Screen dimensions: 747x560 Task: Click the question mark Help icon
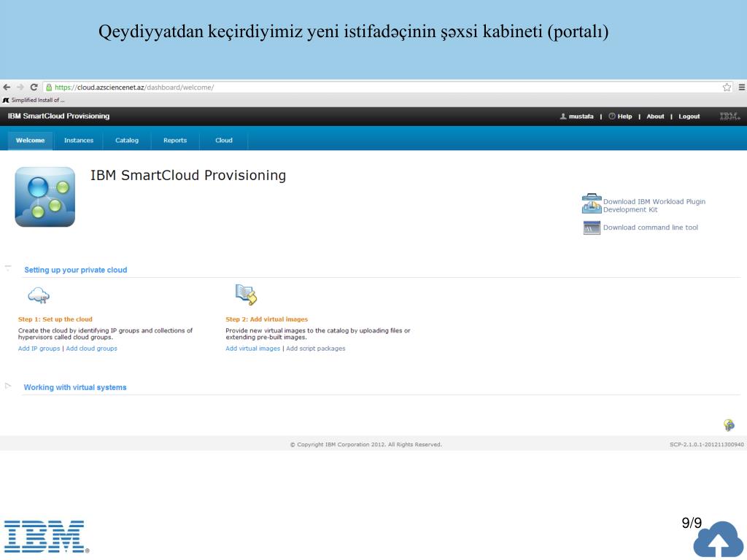(x=612, y=116)
